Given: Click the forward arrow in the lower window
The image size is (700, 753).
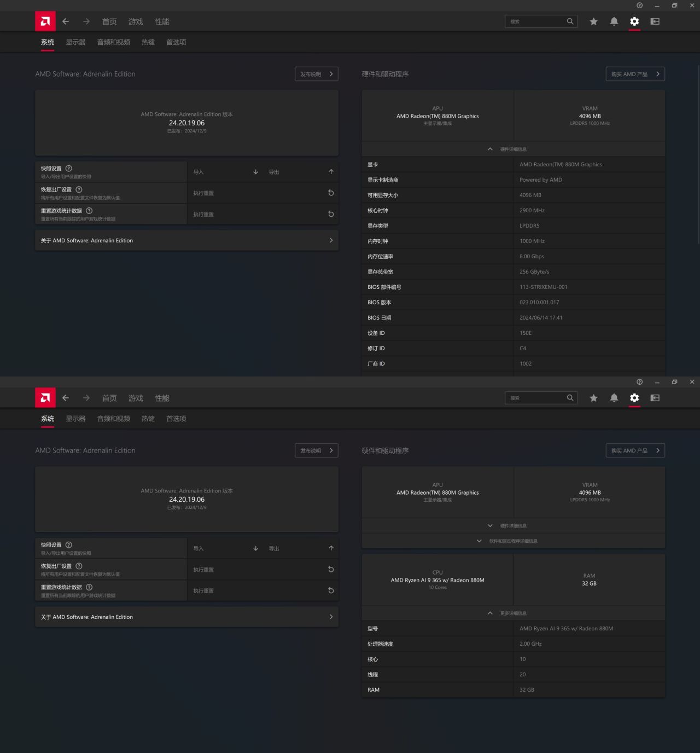Looking at the screenshot, I should [86, 398].
